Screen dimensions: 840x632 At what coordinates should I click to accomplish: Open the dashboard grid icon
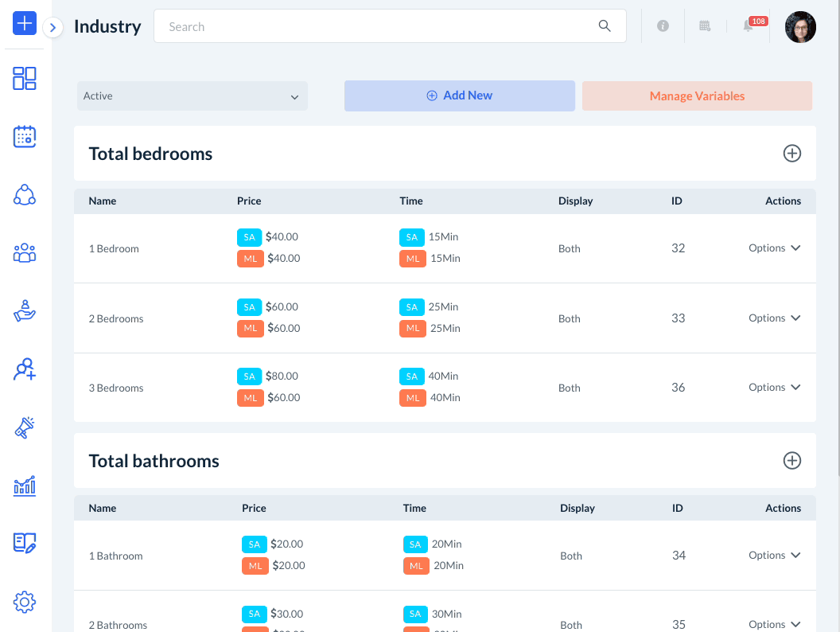point(25,78)
